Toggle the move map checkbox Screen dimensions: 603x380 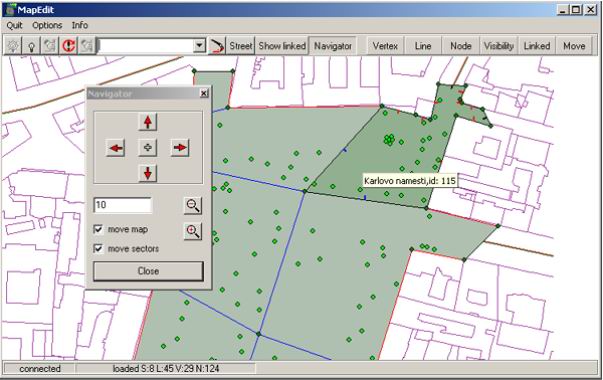pos(98,229)
